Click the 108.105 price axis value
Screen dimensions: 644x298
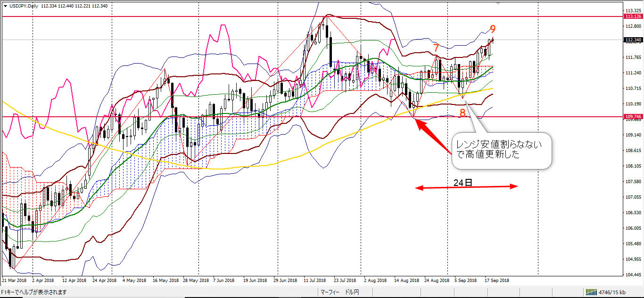(x=633, y=166)
